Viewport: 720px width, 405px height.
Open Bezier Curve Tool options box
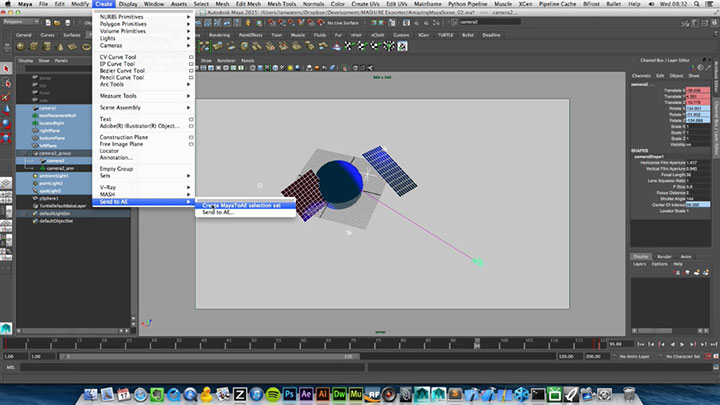191,71
